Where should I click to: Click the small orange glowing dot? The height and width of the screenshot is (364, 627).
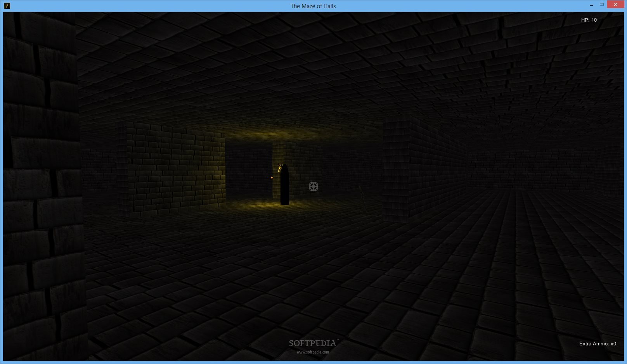click(272, 178)
